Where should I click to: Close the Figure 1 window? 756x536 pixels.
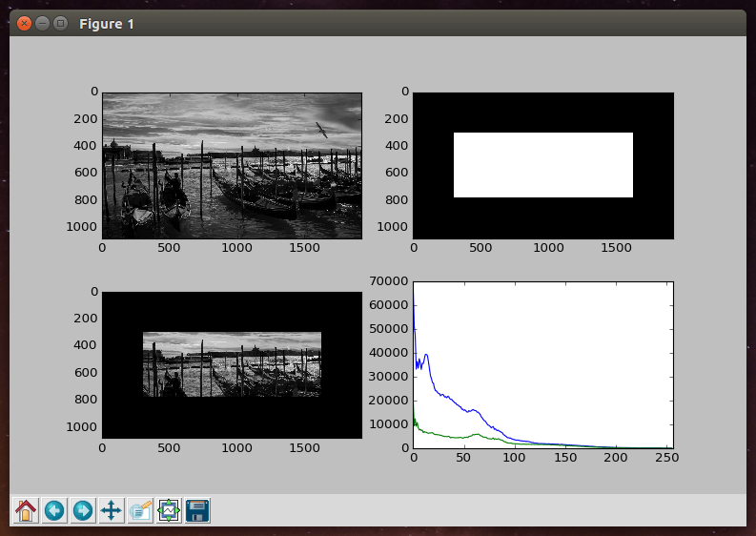[x=24, y=23]
